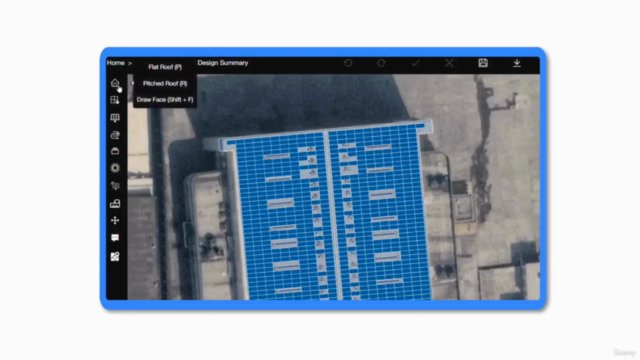Cancel with the X icon in top bar
Image resolution: width=640 pixels, height=360 pixels.
(x=449, y=63)
